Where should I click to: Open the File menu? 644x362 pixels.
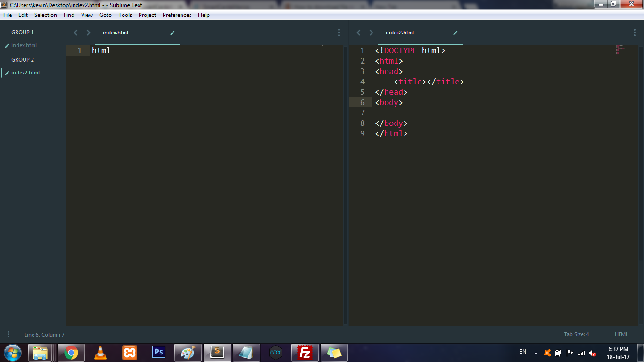click(x=8, y=15)
